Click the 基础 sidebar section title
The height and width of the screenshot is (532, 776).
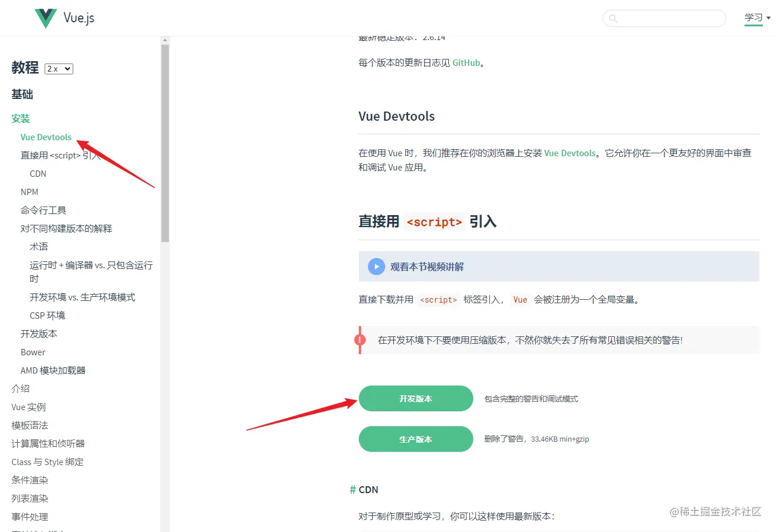point(22,94)
